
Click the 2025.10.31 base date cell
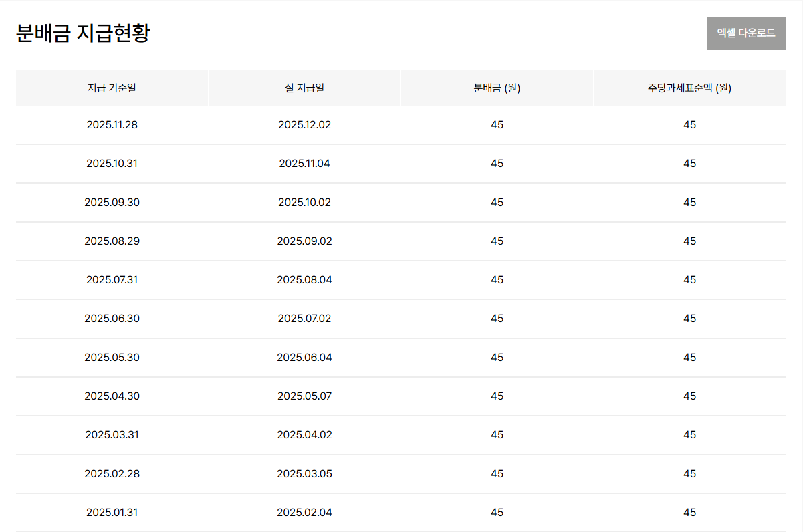tap(112, 164)
